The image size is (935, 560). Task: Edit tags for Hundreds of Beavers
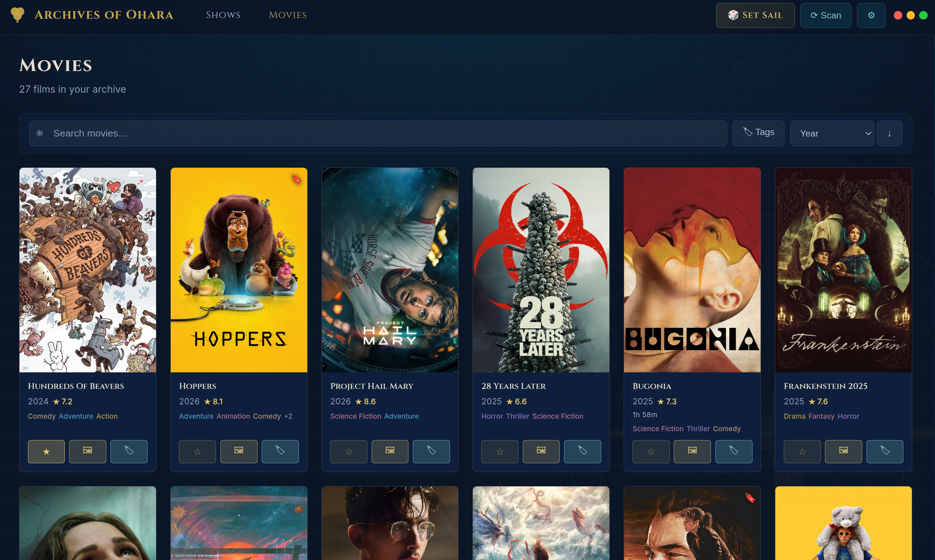point(129,451)
